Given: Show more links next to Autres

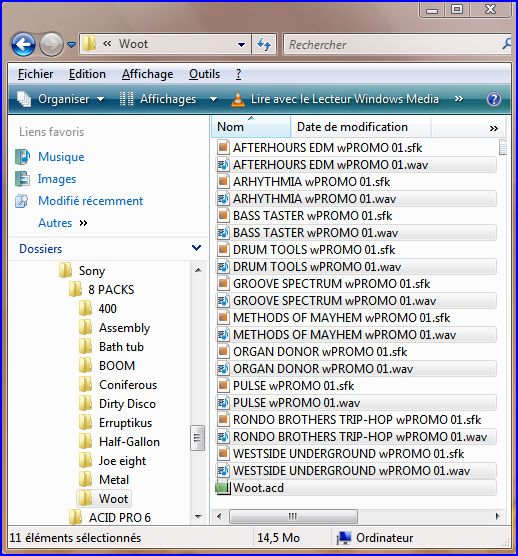Looking at the screenshot, I should pyautogui.click(x=83, y=223).
